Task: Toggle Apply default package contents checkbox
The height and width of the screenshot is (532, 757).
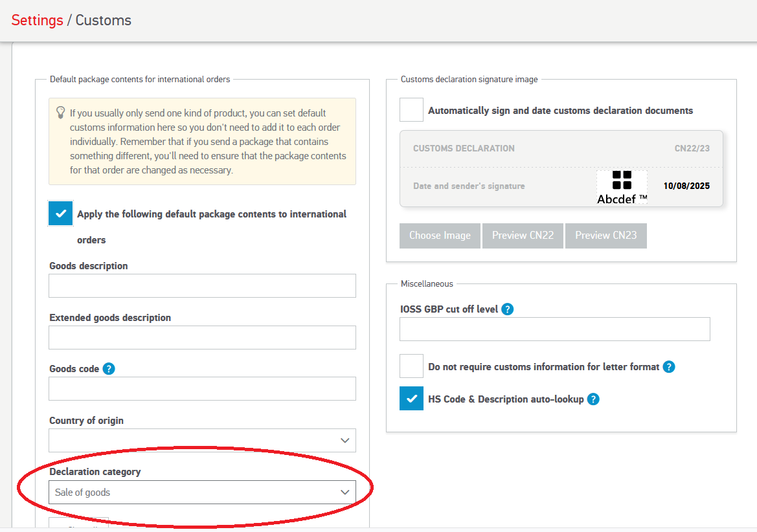Action: click(x=61, y=214)
